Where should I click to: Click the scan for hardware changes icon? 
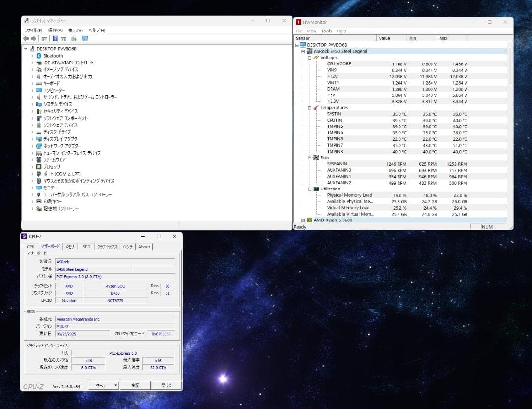[74, 39]
